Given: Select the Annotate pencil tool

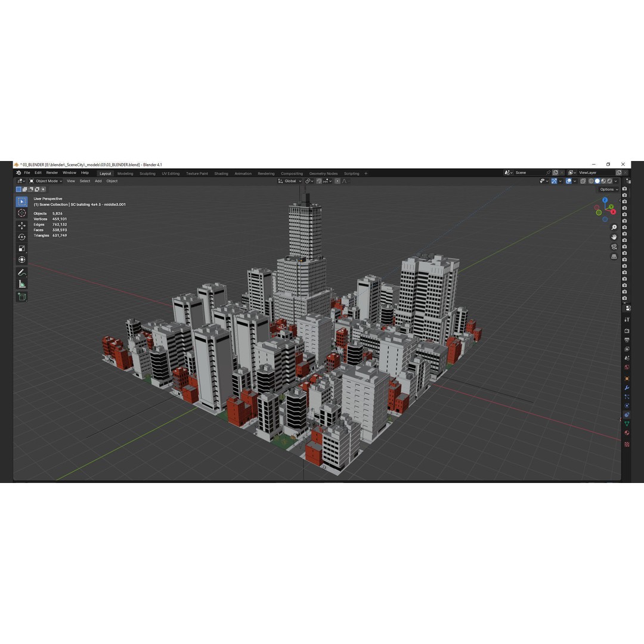Looking at the screenshot, I should click(x=22, y=273).
